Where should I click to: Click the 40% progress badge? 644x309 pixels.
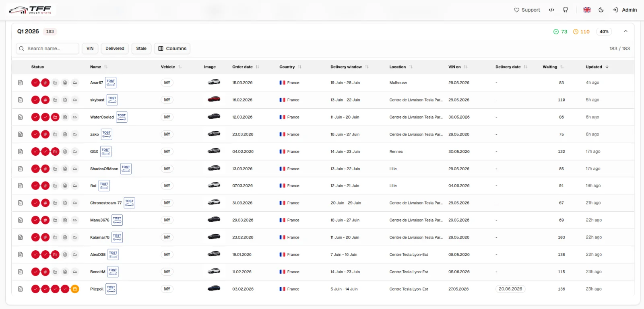pyautogui.click(x=604, y=32)
